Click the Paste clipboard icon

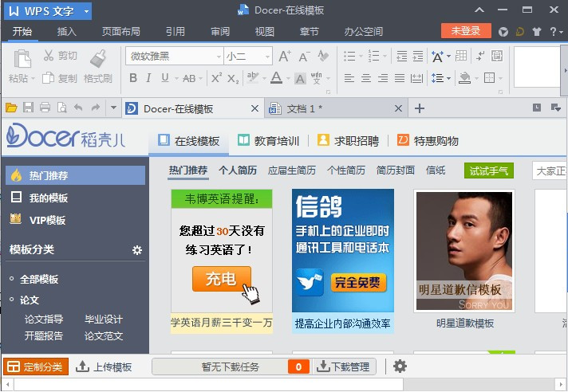click(x=22, y=59)
